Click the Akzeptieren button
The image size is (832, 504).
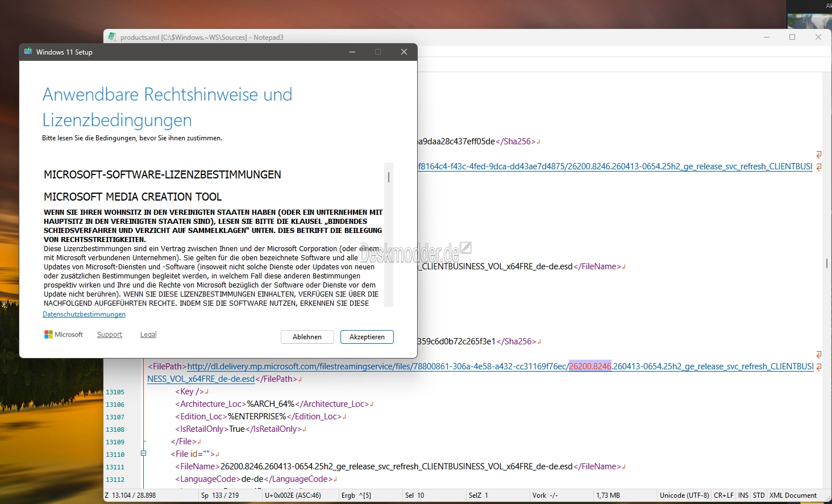367,337
